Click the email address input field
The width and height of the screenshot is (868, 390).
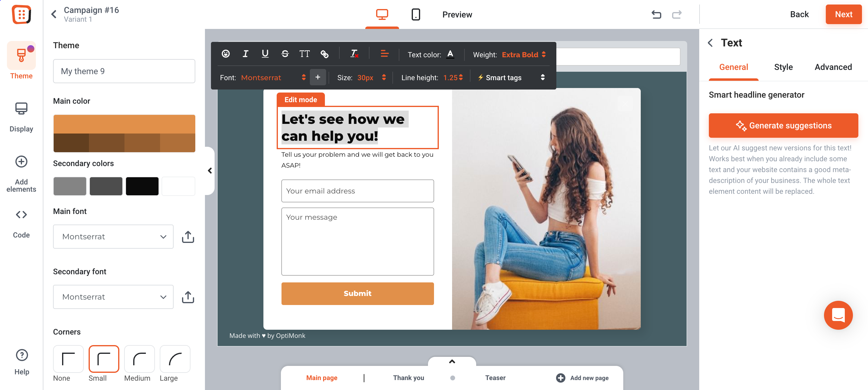[357, 190]
